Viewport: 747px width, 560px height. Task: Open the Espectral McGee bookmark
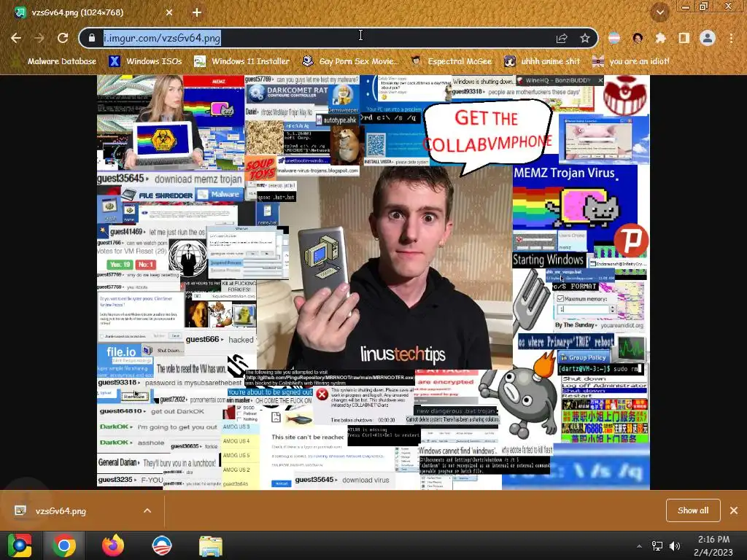(452, 61)
